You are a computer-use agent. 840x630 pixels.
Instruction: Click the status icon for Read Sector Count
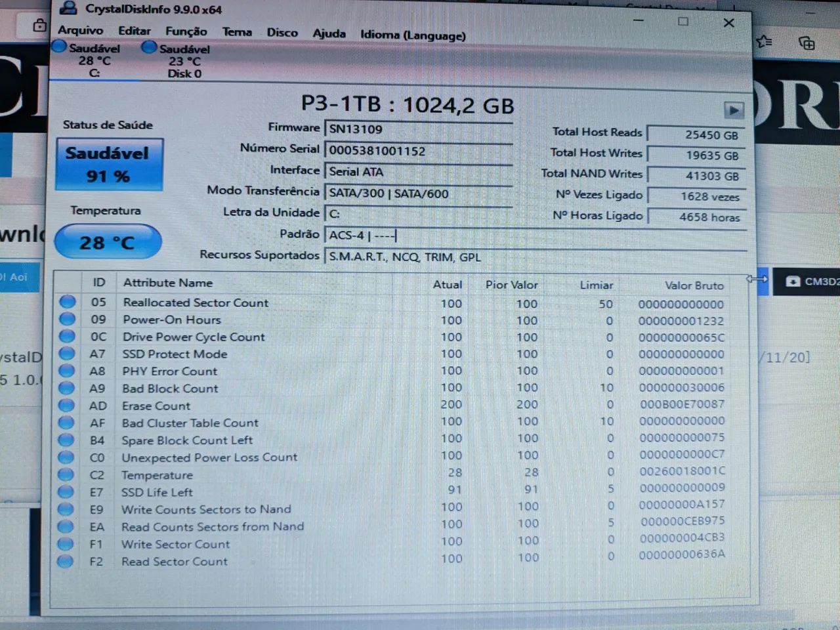pos(65,561)
